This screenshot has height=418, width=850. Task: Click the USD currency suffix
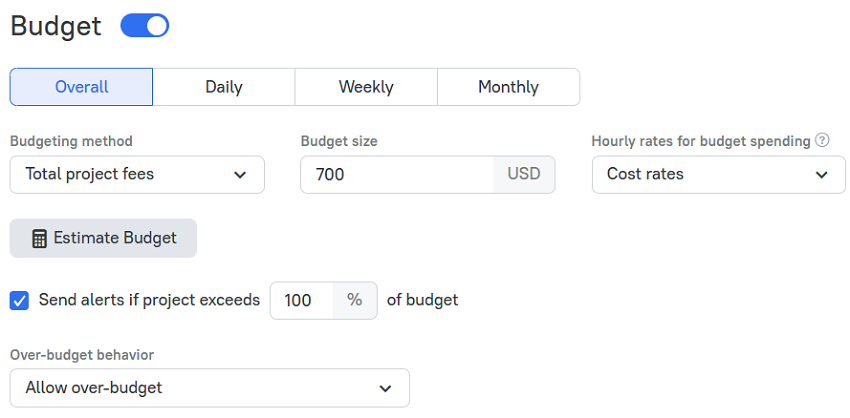click(524, 175)
